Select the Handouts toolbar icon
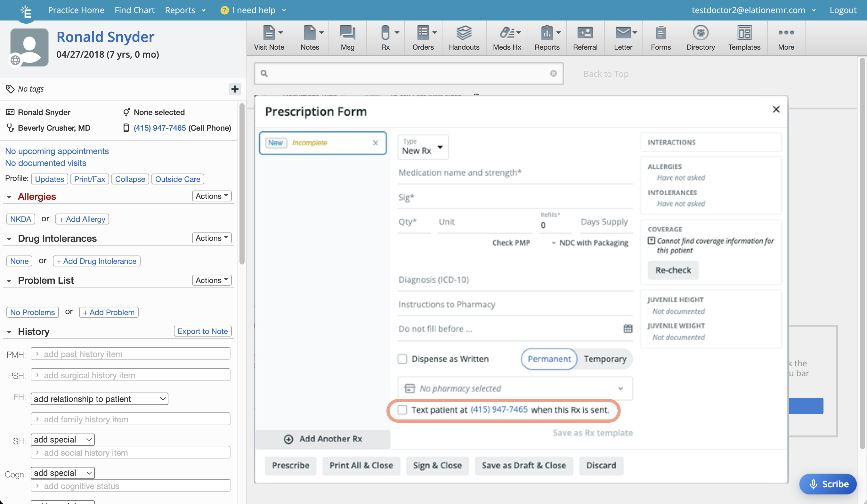Viewport: 867px width, 504px height. click(x=464, y=37)
